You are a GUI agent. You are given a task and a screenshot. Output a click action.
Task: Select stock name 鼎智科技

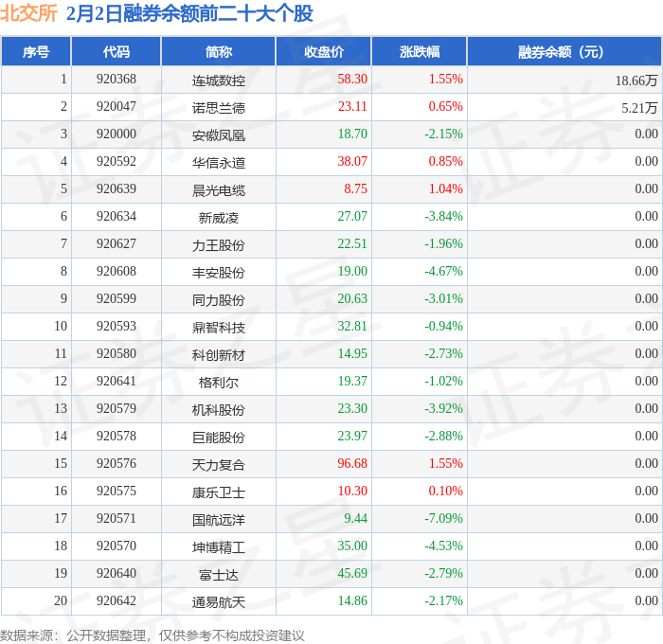click(x=218, y=328)
